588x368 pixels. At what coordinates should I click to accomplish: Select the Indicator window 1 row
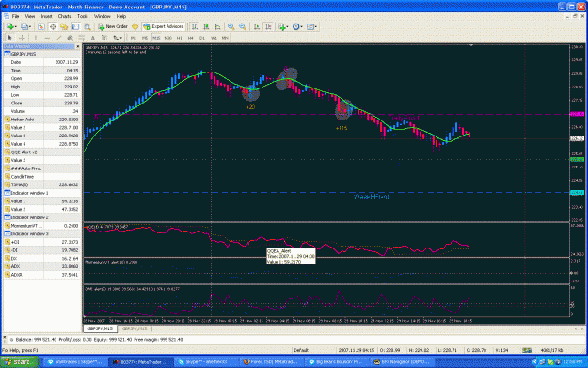(x=42, y=193)
